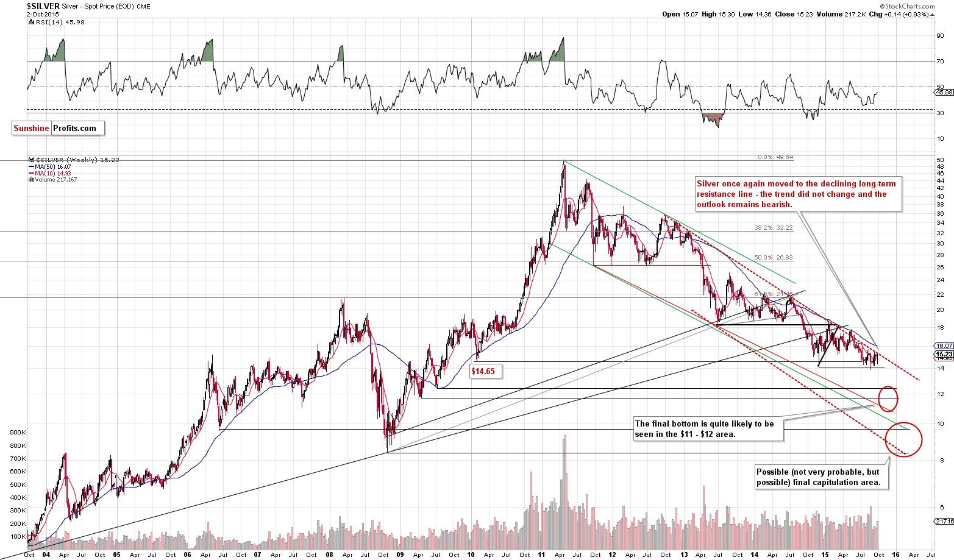Click the 217.16 volume tag on right axis
The height and width of the screenshot is (560, 954).
944,521
